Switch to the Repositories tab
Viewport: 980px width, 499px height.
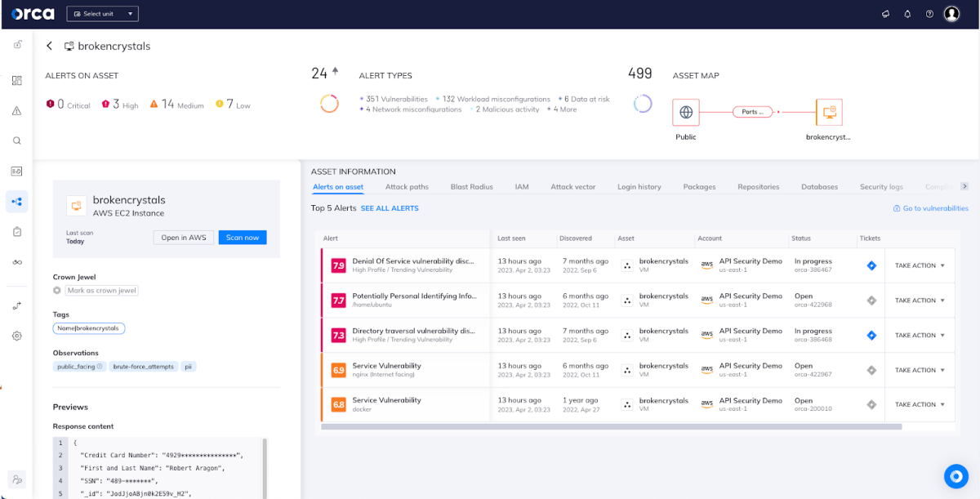[759, 187]
